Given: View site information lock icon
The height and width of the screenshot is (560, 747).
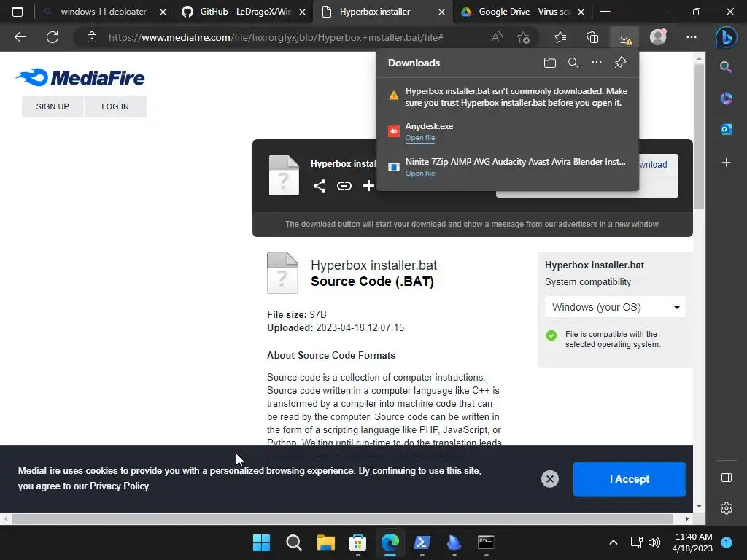Looking at the screenshot, I should 92,37.
